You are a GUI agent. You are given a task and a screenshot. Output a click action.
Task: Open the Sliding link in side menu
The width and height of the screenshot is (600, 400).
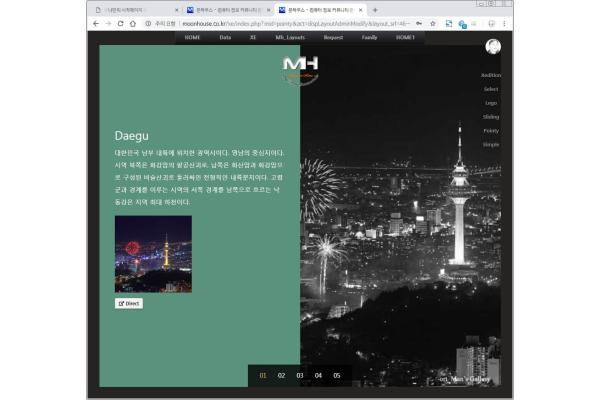(491, 117)
